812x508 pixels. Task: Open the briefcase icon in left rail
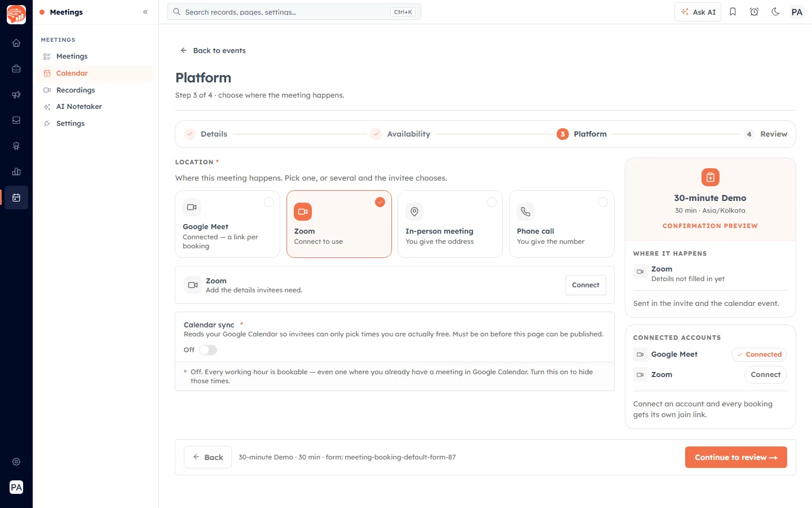point(16,69)
